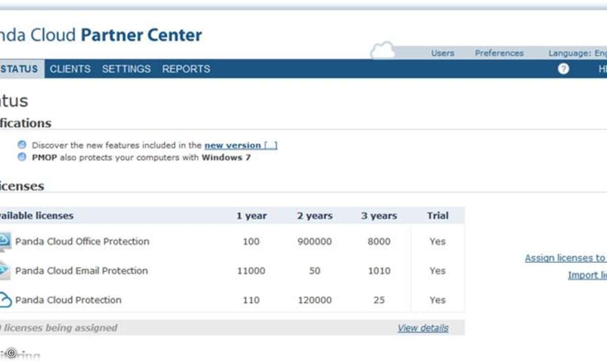The width and height of the screenshot is (607, 364).
Task: Click the View details link
Action: click(x=423, y=328)
